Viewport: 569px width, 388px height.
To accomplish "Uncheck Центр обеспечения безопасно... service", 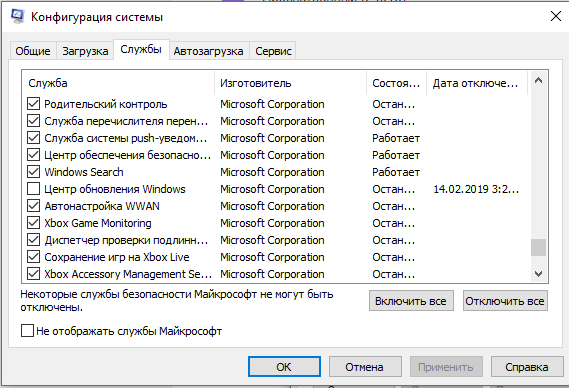I will tap(33, 155).
